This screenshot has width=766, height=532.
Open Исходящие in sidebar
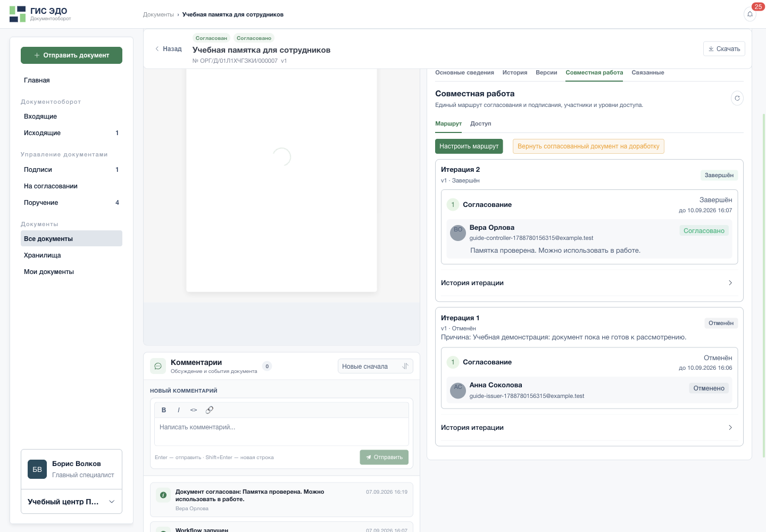pyautogui.click(x=71, y=133)
